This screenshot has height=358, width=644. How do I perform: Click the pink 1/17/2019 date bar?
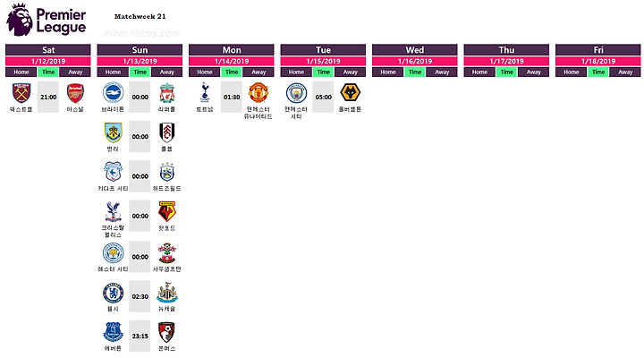[506, 61]
